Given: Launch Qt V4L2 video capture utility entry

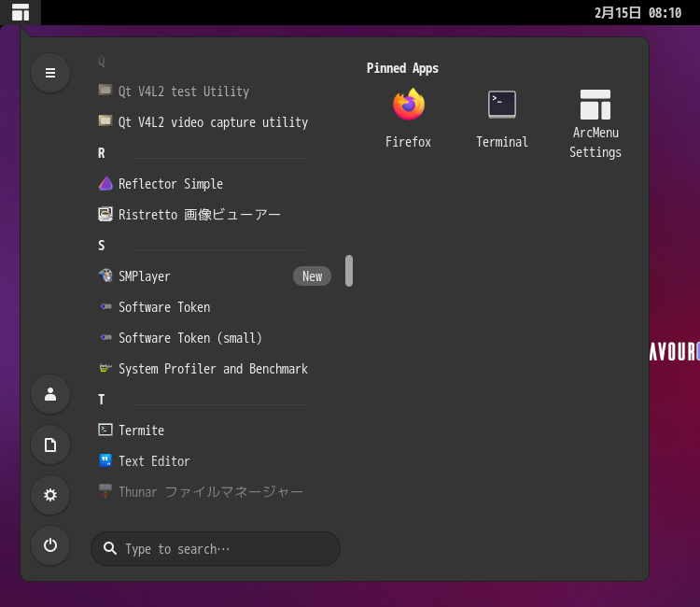Looking at the screenshot, I should pos(215,122).
